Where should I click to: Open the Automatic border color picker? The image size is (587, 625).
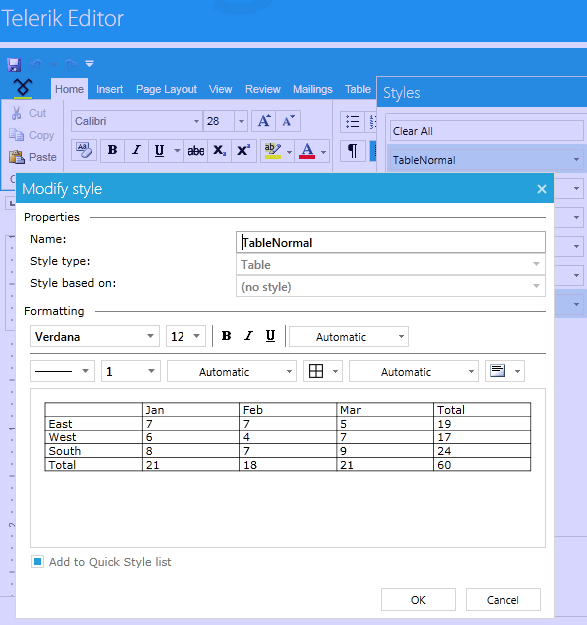[x=232, y=371]
